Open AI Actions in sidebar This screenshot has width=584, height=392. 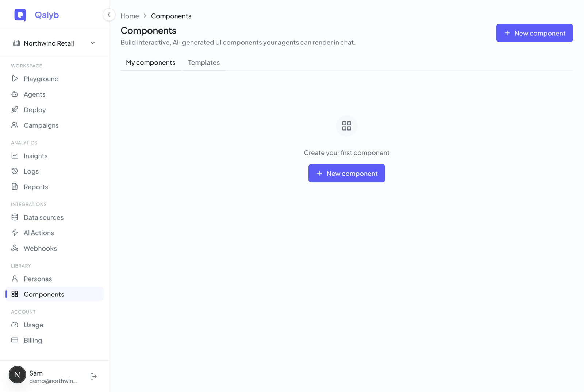(55, 233)
